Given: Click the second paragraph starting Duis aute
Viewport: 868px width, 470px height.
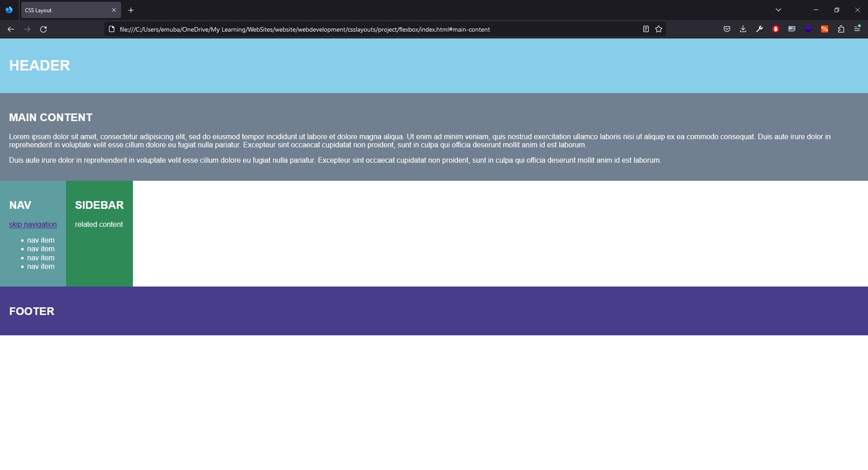Looking at the screenshot, I should (x=335, y=160).
